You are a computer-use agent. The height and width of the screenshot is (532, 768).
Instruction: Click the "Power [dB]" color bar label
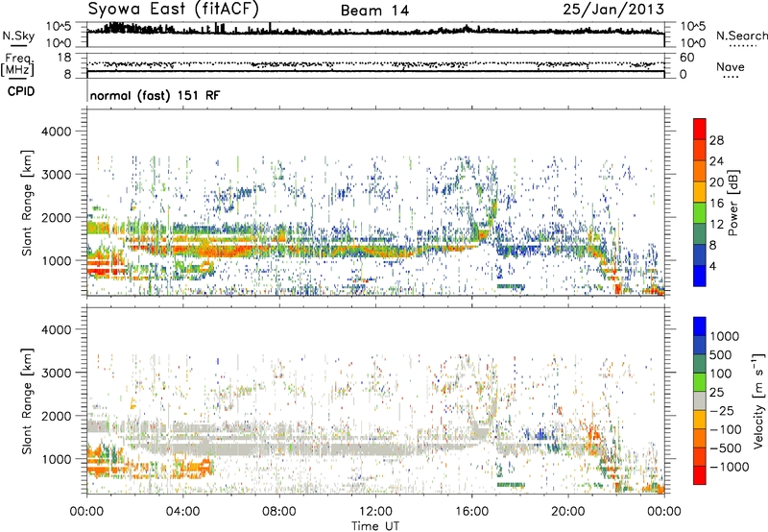pyautogui.click(x=732, y=203)
